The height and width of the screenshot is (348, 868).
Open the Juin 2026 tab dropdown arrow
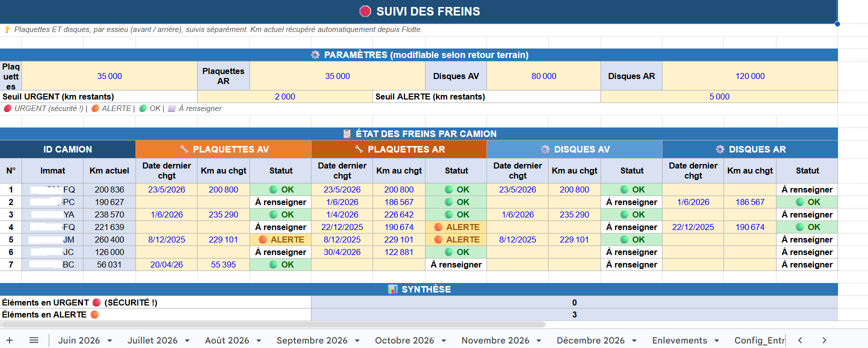click(x=109, y=340)
